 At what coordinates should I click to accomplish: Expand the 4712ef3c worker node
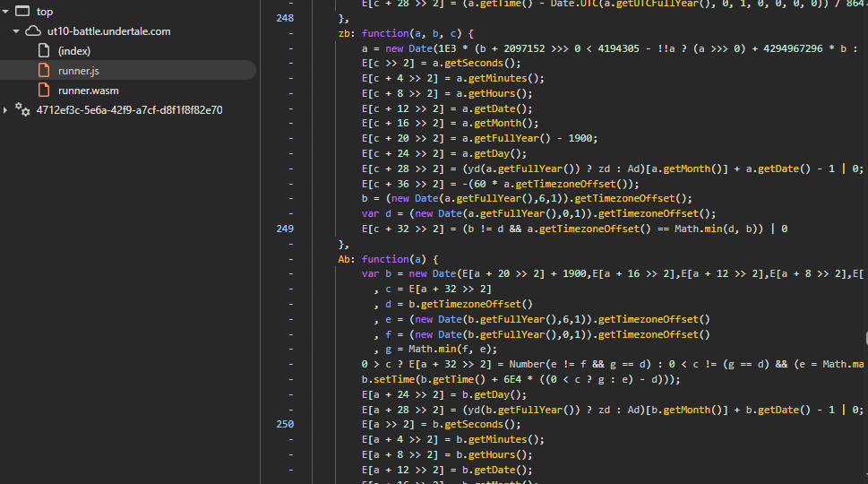tap(5, 109)
